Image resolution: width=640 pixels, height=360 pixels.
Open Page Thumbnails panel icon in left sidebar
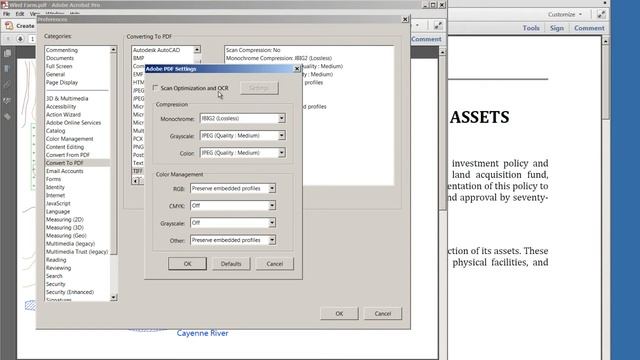click(7, 53)
